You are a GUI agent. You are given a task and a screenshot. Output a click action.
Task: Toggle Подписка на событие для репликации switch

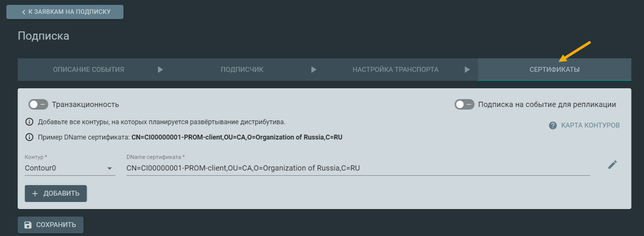pos(464,104)
